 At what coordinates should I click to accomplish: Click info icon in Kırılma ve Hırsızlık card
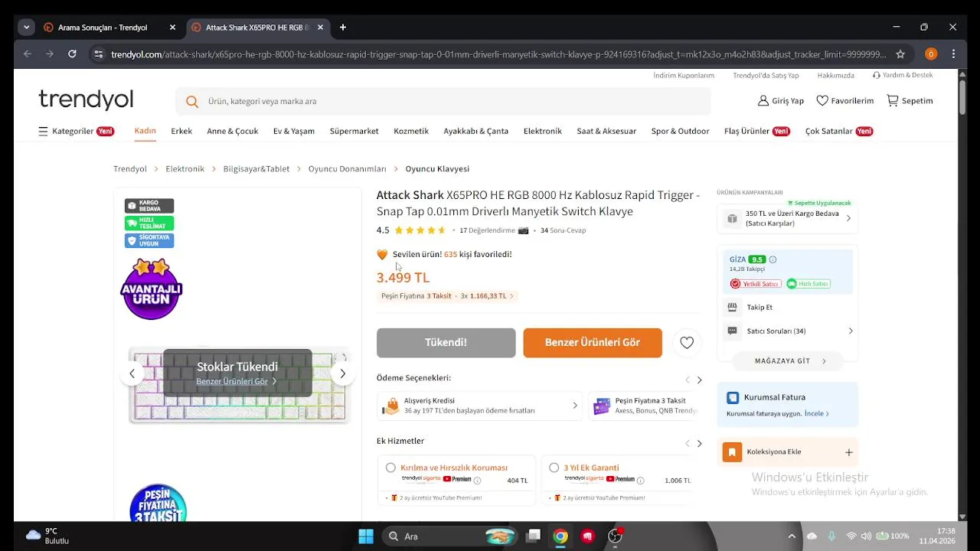coord(477,481)
